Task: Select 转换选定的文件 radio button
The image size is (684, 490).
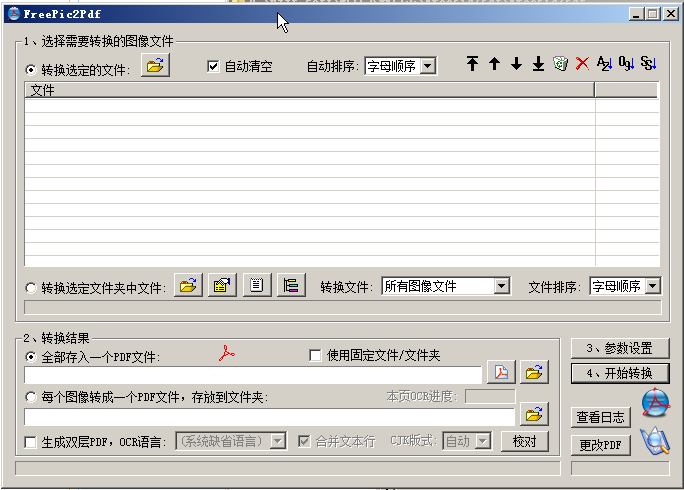Action: (x=31, y=69)
